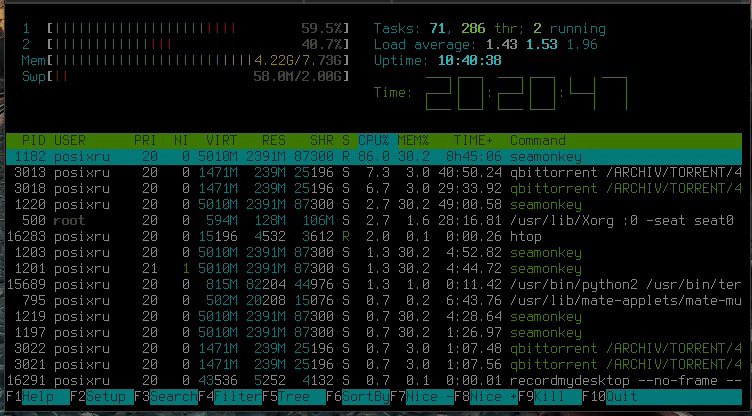Open F3 Search in the function bar
752x416 pixels.
click(x=165, y=397)
